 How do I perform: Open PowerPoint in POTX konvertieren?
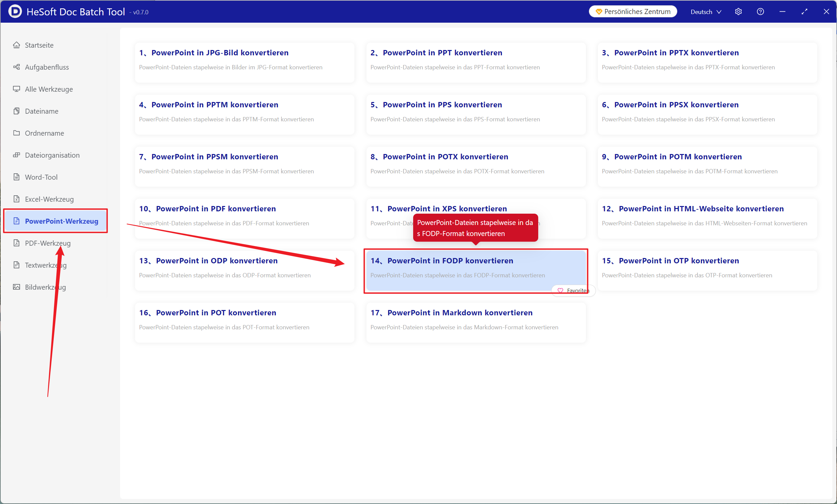[x=476, y=166]
